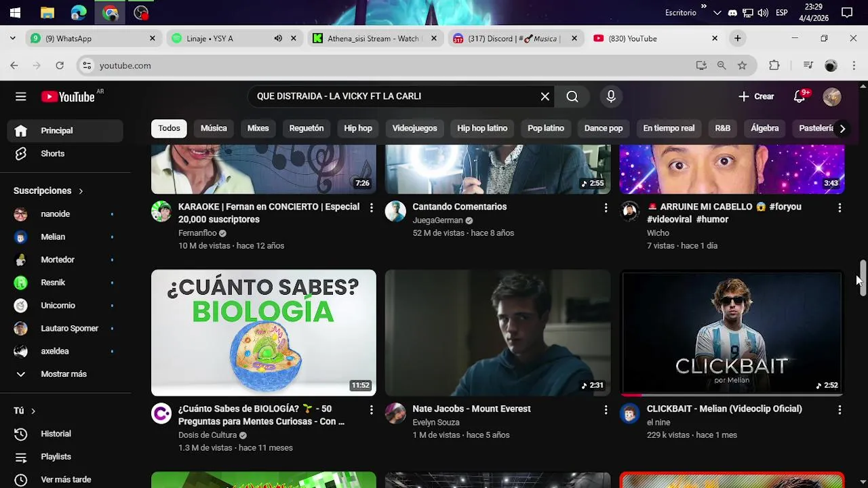The height and width of the screenshot is (488, 868).
Task: Open Evelyn Souza channel avatar
Action: tap(395, 413)
